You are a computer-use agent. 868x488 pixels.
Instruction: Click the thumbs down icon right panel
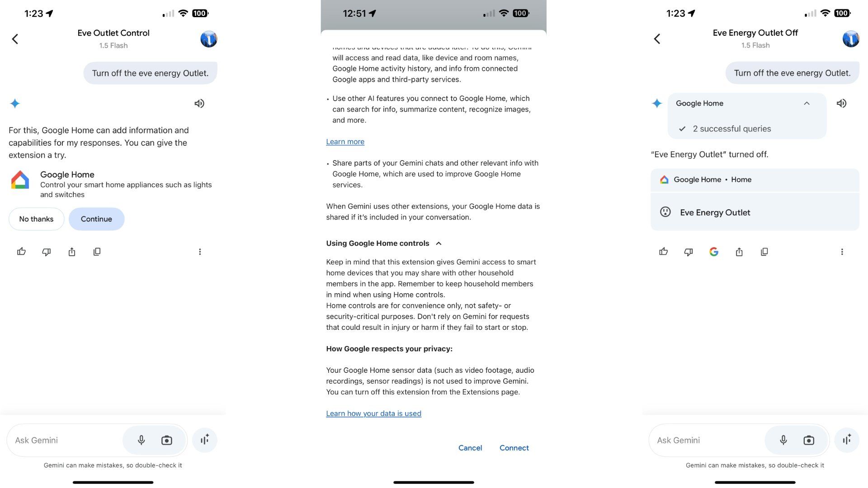click(x=688, y=251)
